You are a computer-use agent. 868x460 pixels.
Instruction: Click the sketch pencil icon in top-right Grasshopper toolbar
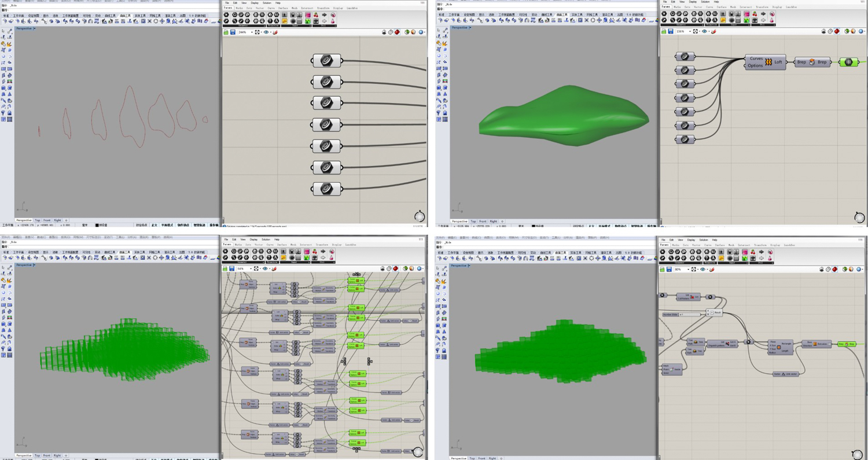point(713,31)
